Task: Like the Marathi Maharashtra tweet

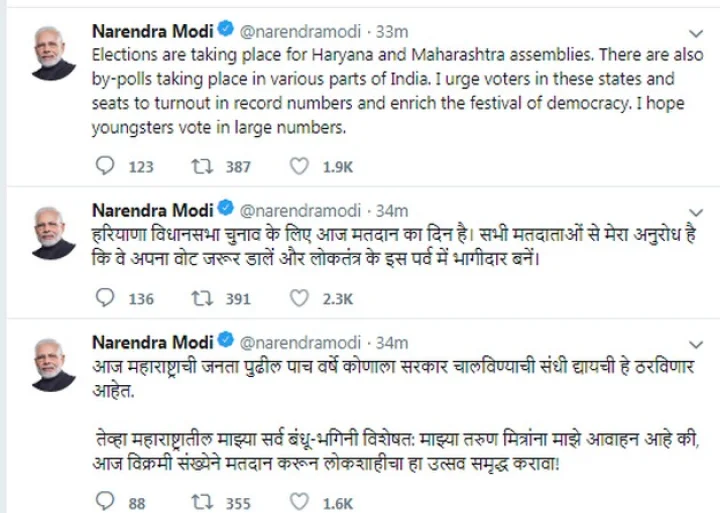Action: click(298, 501)
